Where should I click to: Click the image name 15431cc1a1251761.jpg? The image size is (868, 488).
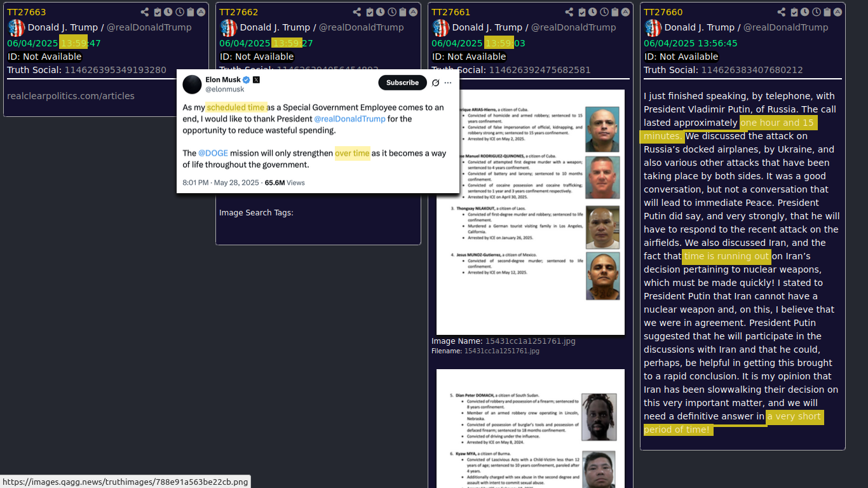pyautogui.click(x=531, y=341)
